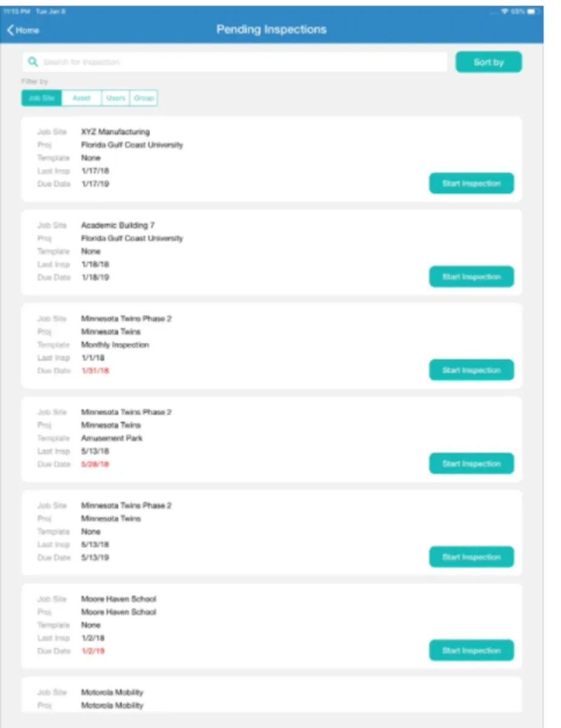Start inspection due 5/13/19
561x728 pixels.
coord(471,557)
